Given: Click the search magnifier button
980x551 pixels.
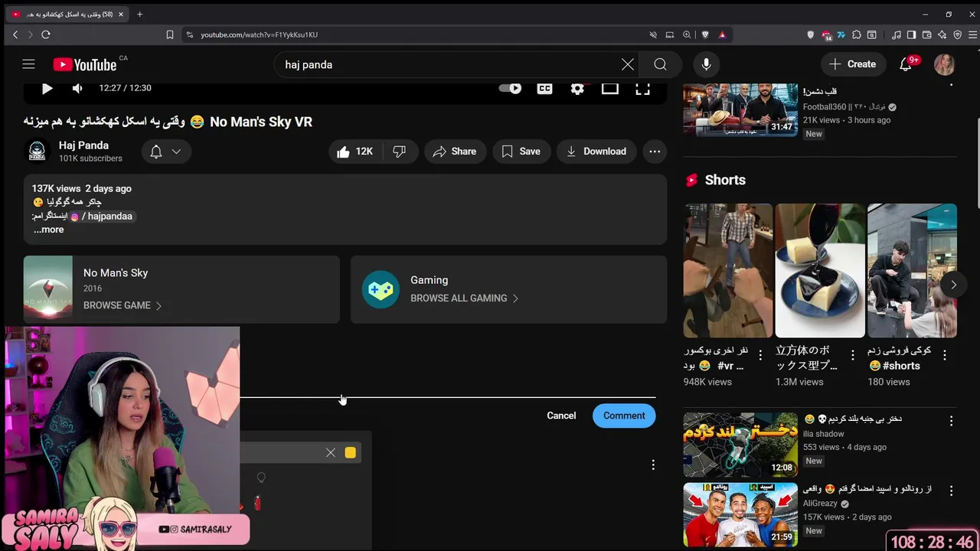Looking at the screenshot, I should click(660, 64).
